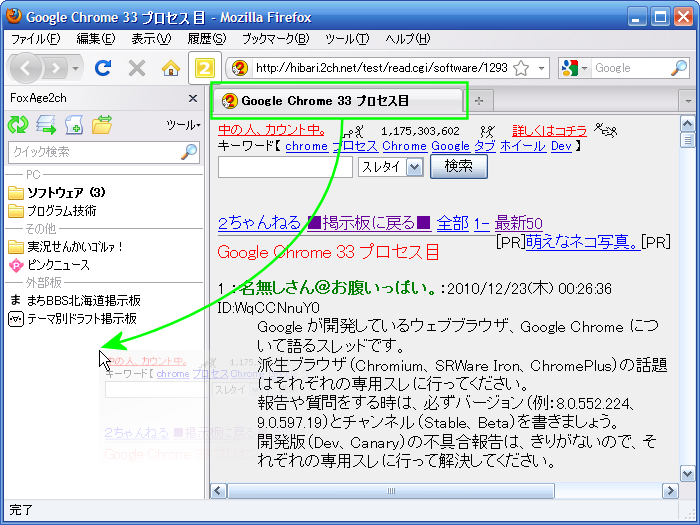Screen dimensions: 700x525
Task: Click the vertical scrollbar down arrow
Action: pos(688,473)
